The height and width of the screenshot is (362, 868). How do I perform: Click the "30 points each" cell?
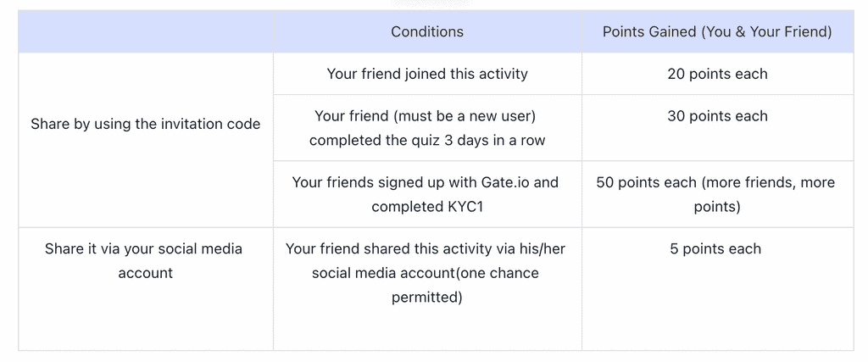click(717, 116)
